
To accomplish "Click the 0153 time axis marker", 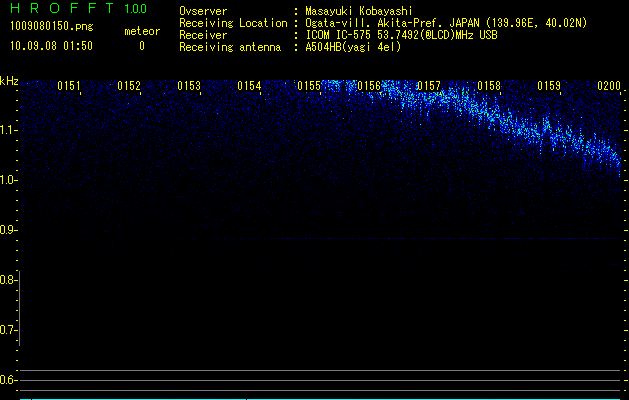I will [x=189, y=86].
